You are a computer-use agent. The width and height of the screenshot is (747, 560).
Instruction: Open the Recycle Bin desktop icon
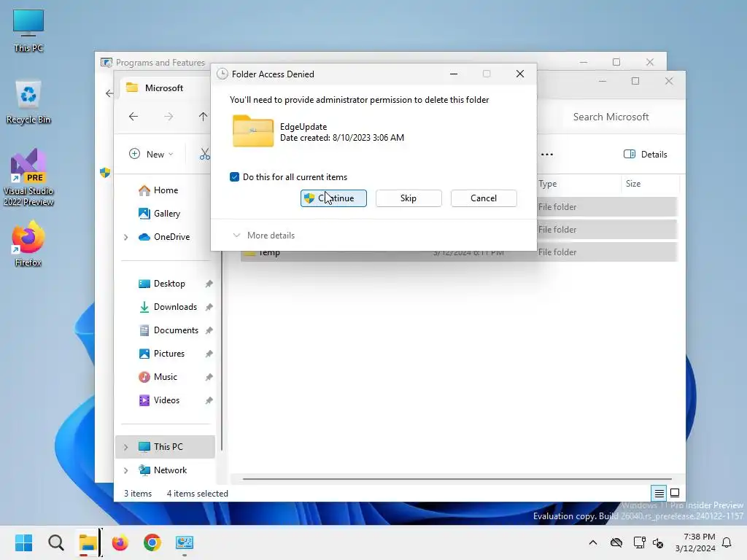(x=28, y=102)
